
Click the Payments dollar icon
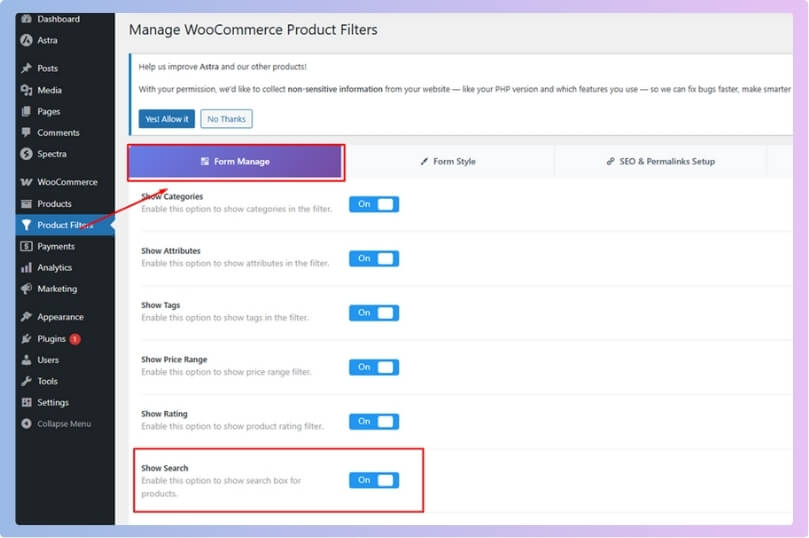[x=26, y=247]
